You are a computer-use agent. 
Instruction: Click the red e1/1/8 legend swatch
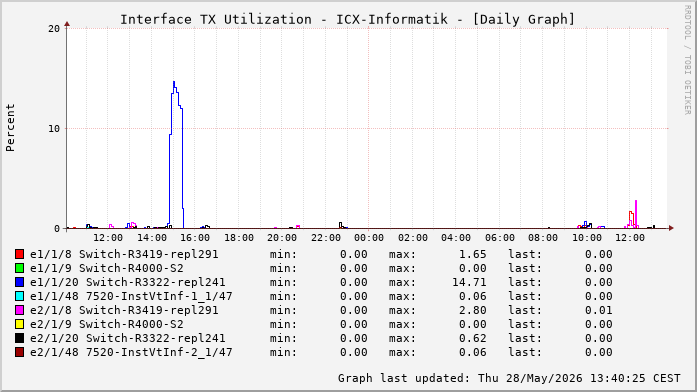tap(19, 254)
